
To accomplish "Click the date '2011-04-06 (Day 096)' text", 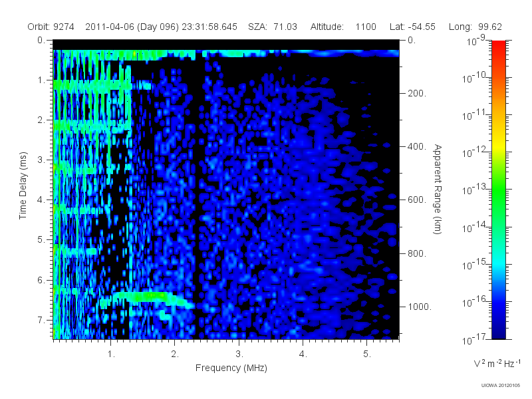I will [x=132, y=27].
